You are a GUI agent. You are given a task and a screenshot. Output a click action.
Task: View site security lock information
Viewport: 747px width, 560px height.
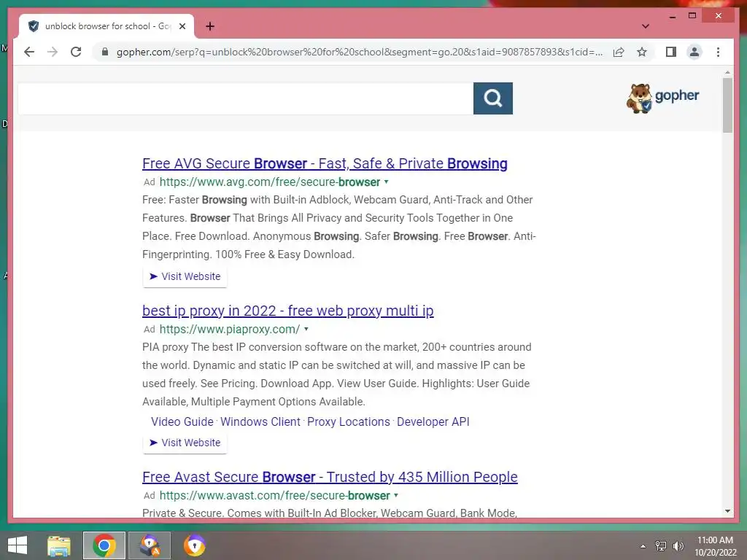click(105, 52)
